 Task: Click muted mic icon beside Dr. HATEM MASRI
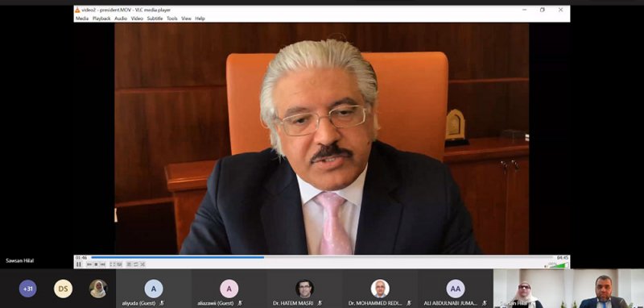tap(320, 303)
